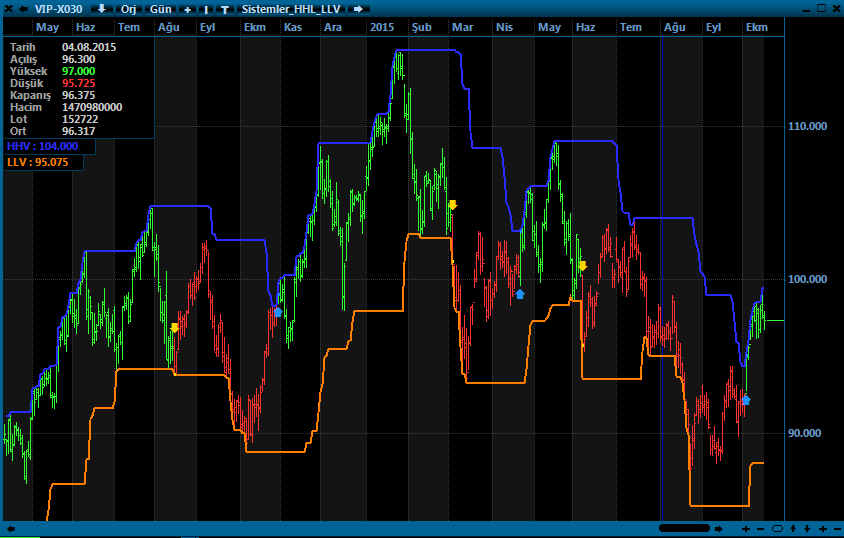
Task: Click the Kapanış value 96.375
Action: 79,95
